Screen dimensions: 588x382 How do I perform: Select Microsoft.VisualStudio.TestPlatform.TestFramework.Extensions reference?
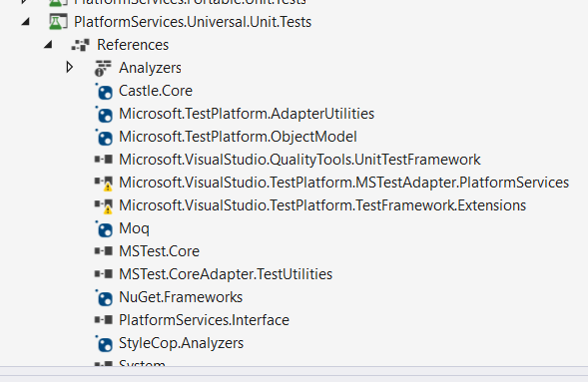pos(322,205)
